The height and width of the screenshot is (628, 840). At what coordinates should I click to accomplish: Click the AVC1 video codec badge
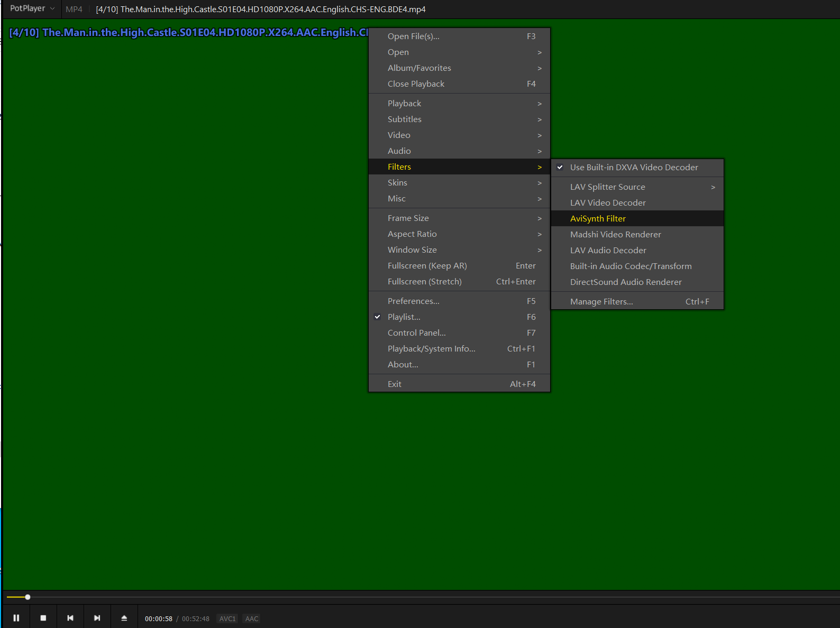point(227,618)
